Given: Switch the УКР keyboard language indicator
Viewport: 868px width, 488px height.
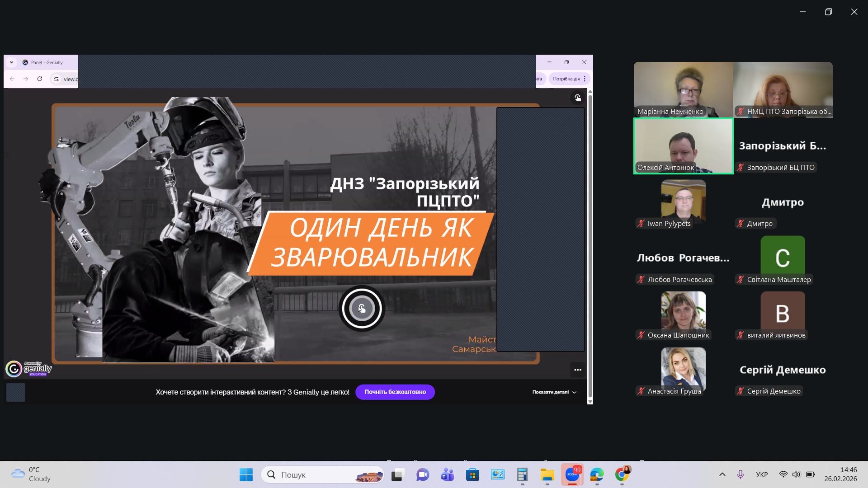Looking at the screenshot, I should click(762, 474).
